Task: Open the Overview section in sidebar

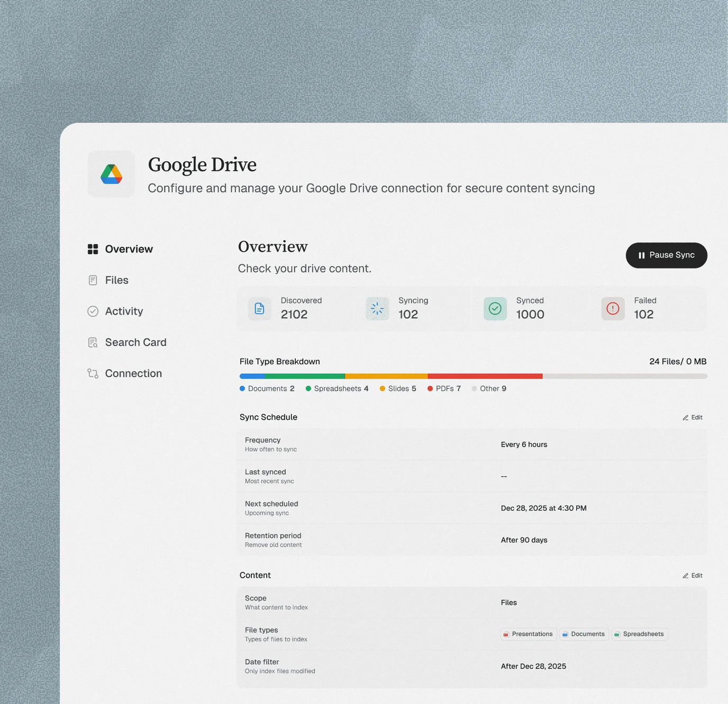Action: [120, 249]
